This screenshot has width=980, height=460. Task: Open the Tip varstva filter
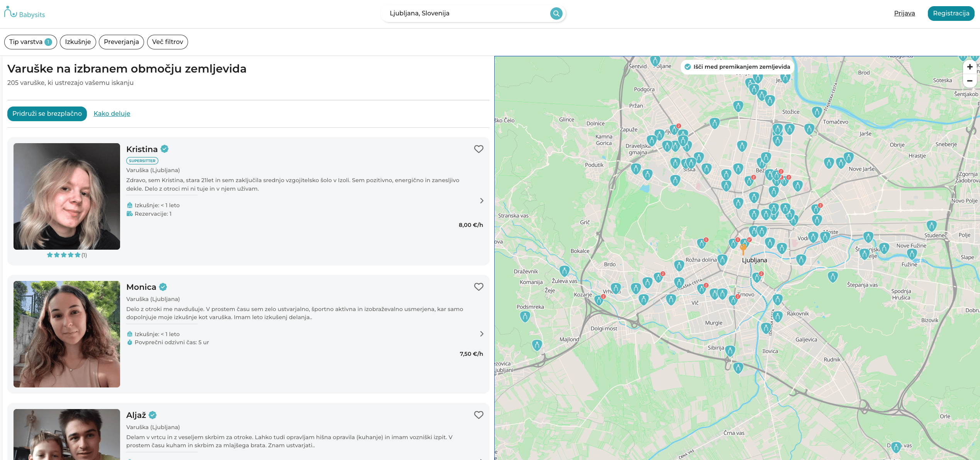point(31,42)
